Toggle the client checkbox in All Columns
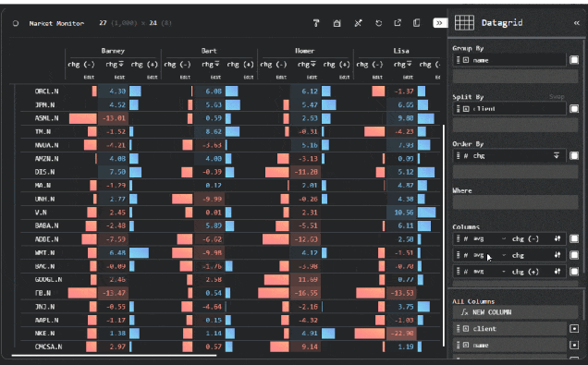Image resolution: width=588 pixels, height=365 pixels. coord(574,329)
